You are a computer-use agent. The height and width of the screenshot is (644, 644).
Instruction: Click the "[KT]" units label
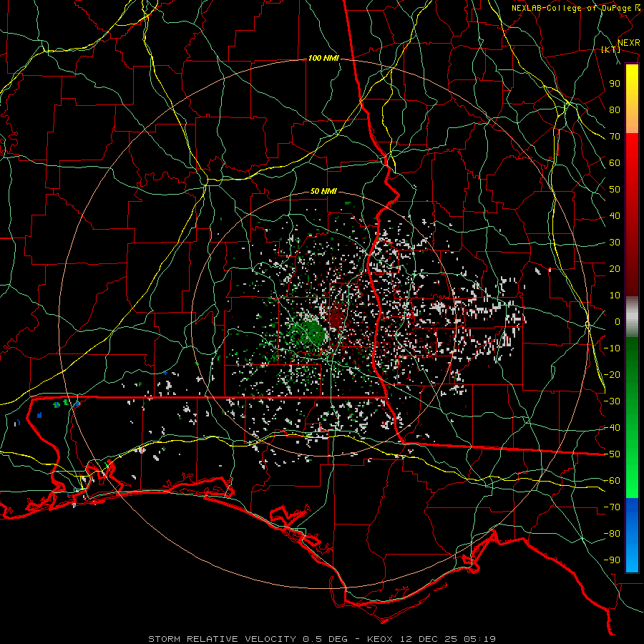(611, 49)
